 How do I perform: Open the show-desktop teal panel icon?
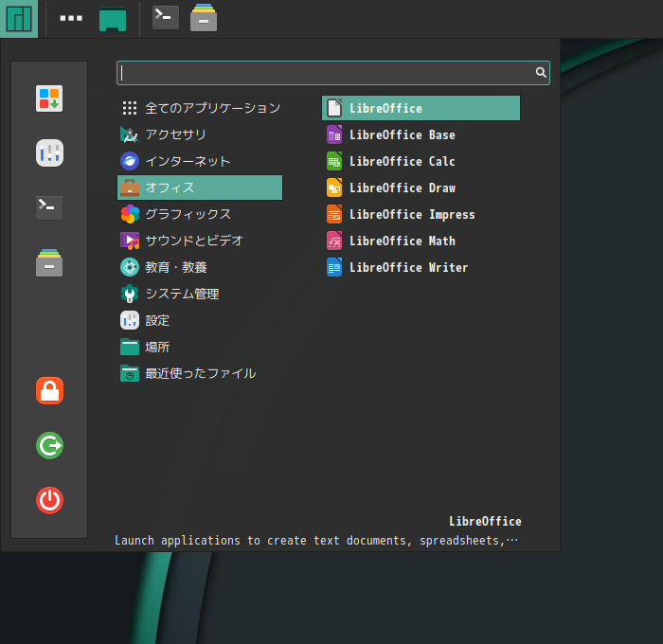tap(113, 19)
